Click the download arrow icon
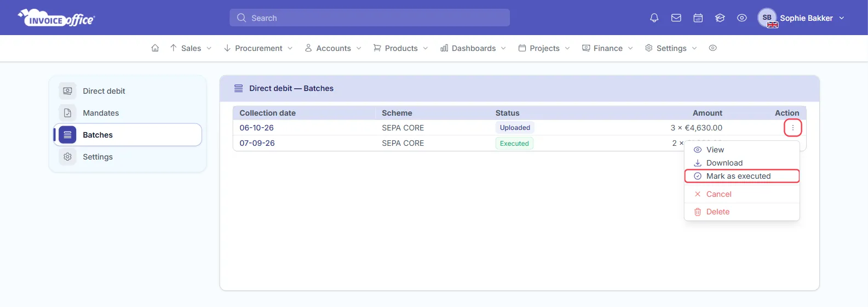868x307 pixels. click(x=698, y=163)
